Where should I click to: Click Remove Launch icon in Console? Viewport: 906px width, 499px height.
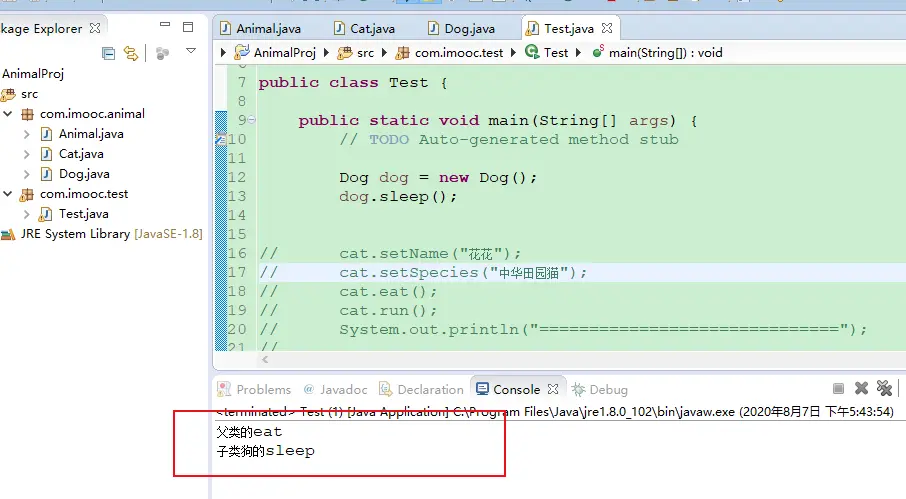pyautogui.click(x=862, y=388)
